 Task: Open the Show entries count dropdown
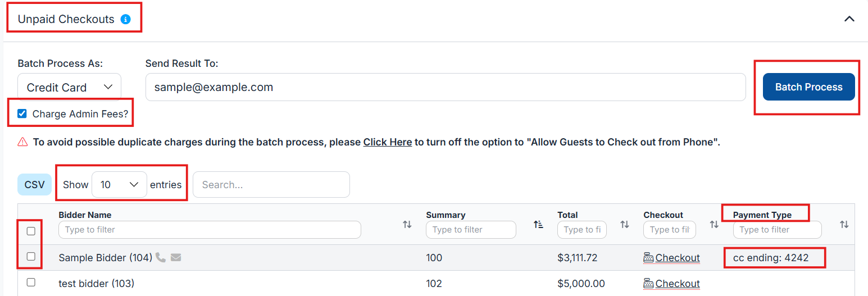[x=119, y=185]
